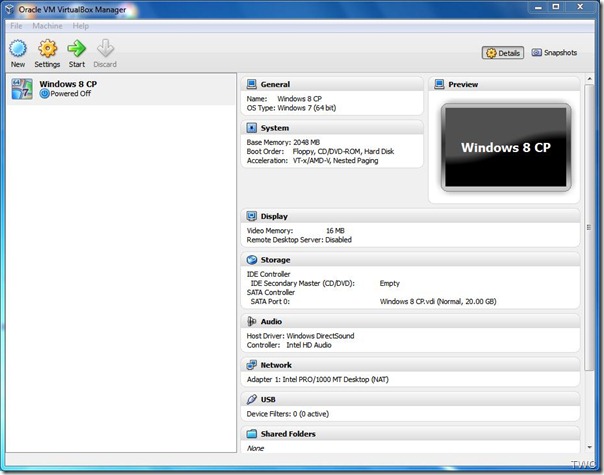The width and height of the screenshot is (604, 475).
Task: Click the IDE Secondary Master 'Empty' value
Action: coord(389,283)
